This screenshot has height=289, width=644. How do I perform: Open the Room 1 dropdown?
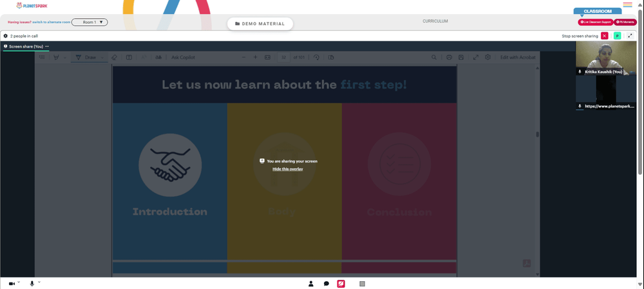(90, 22)
